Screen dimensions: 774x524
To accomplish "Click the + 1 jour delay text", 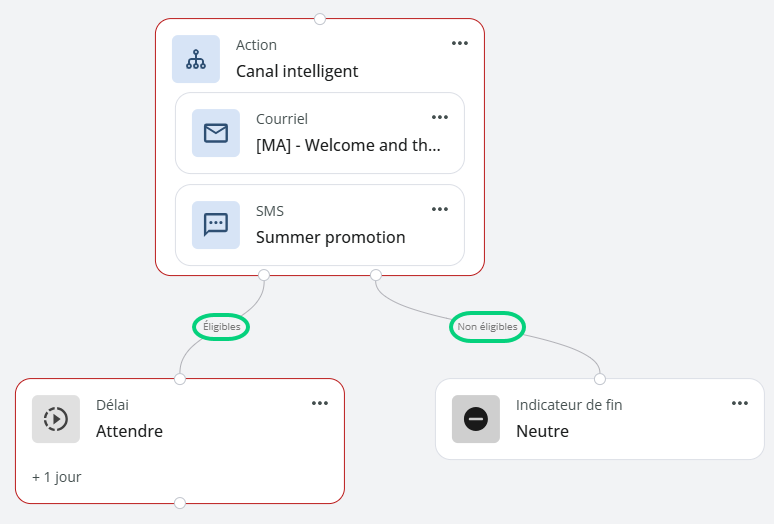I will 57,477.
